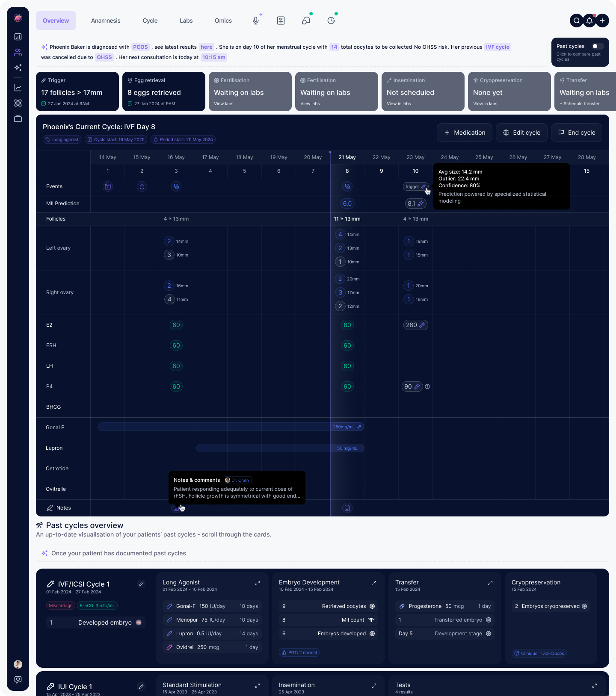Click the Edit cycle button
Viewport: 616px width, 696px height.
(x=521, y=133)
